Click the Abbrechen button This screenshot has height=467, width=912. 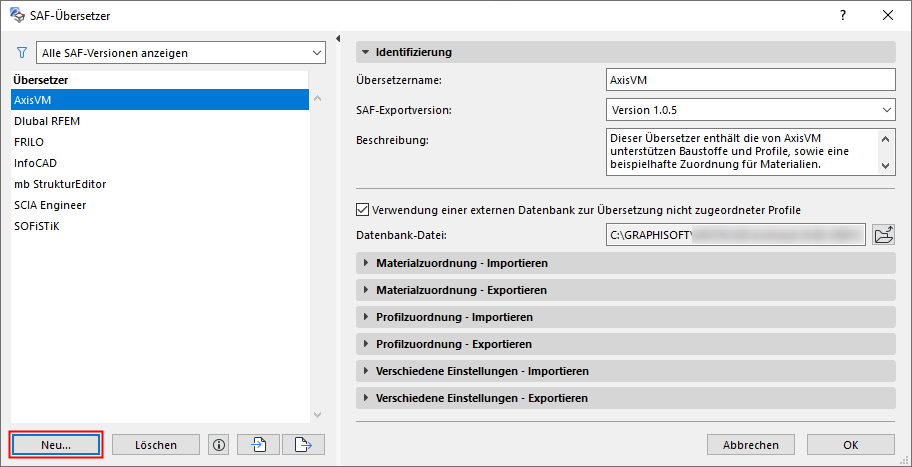pos(751,445)
